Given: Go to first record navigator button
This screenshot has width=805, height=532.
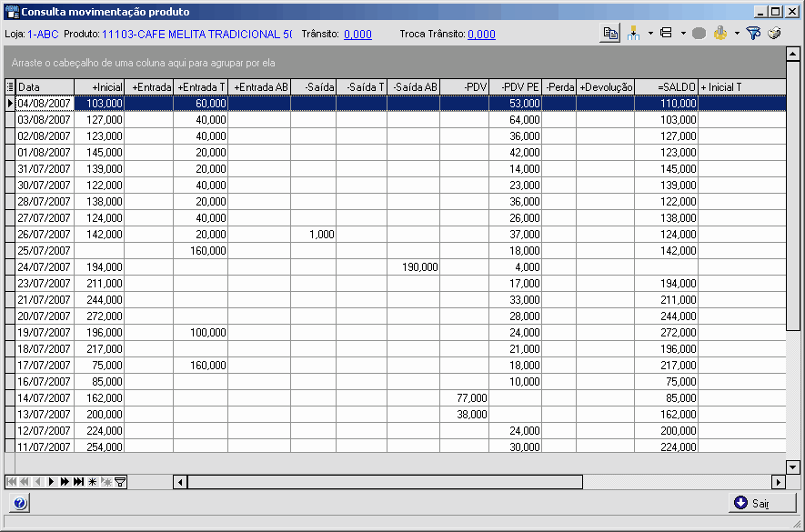Looking at the screenshot, I should 11,482.
